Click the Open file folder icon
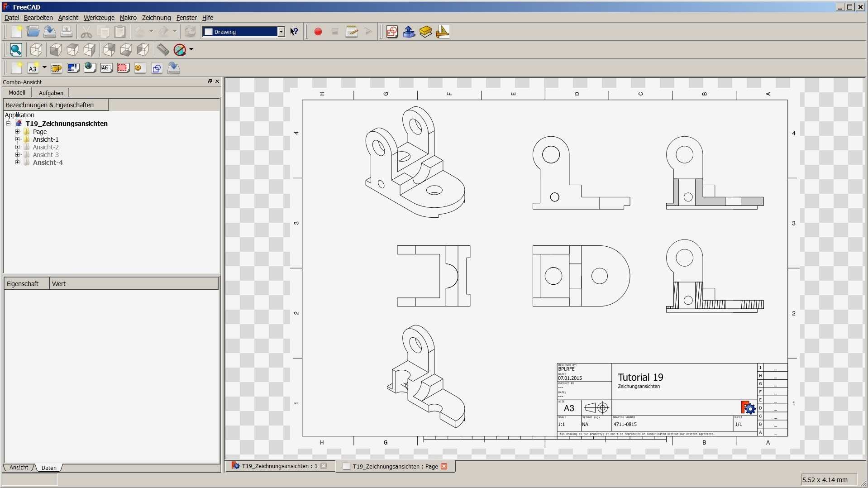868x488 pixels. (x=33, y=32)
